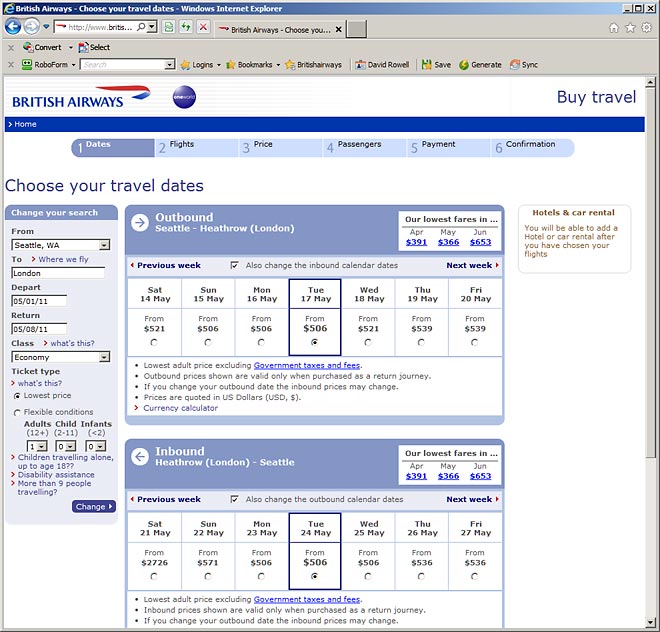660x632 pixels.
Task: Click step 1 Dates tab
Action: click(113, 148)
